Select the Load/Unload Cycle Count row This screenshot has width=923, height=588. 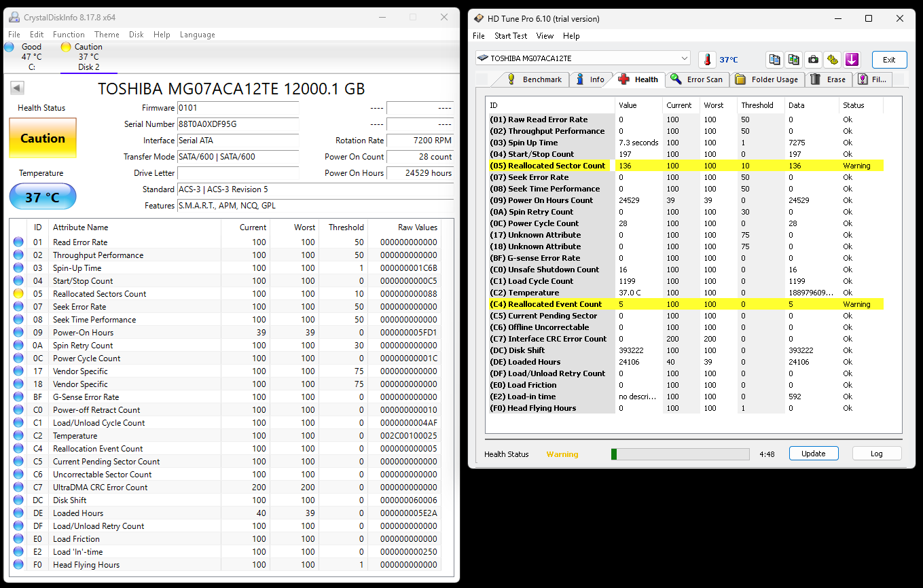[x=225, y=423]
